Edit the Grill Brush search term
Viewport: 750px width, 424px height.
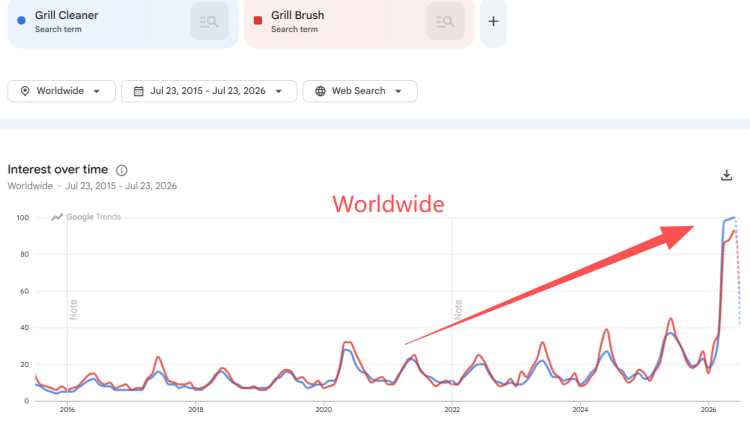pyautogui.click(x=298, y=15)
